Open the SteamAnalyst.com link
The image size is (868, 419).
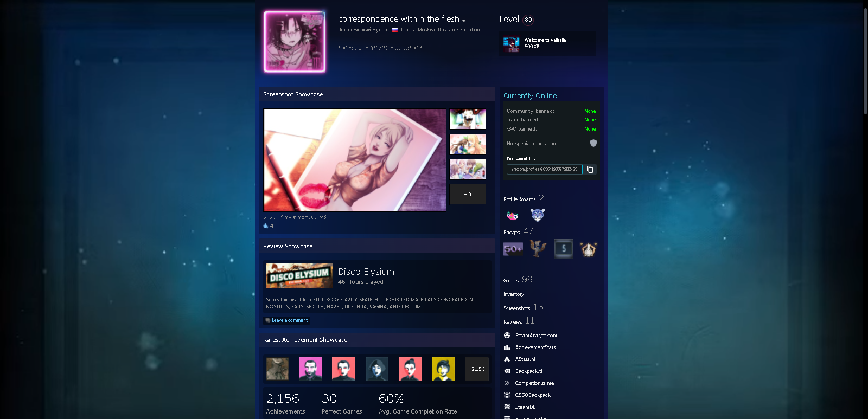(x=536, y=336)
